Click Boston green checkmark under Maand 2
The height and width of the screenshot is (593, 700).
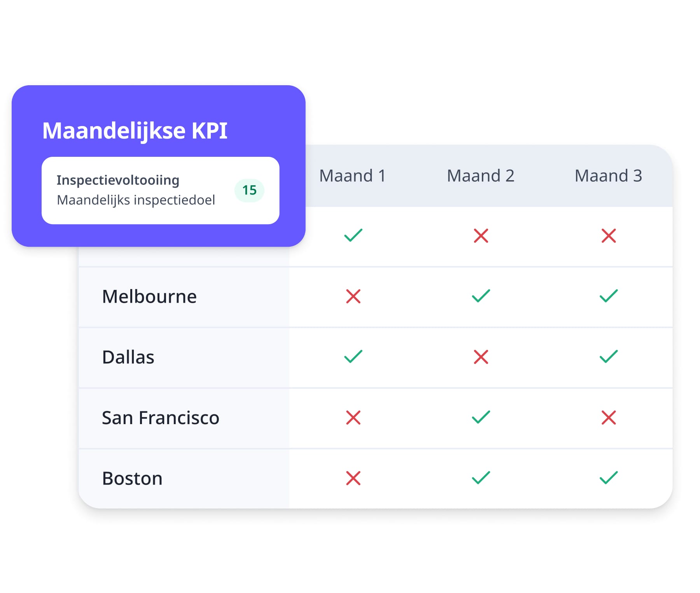[481, 478]
